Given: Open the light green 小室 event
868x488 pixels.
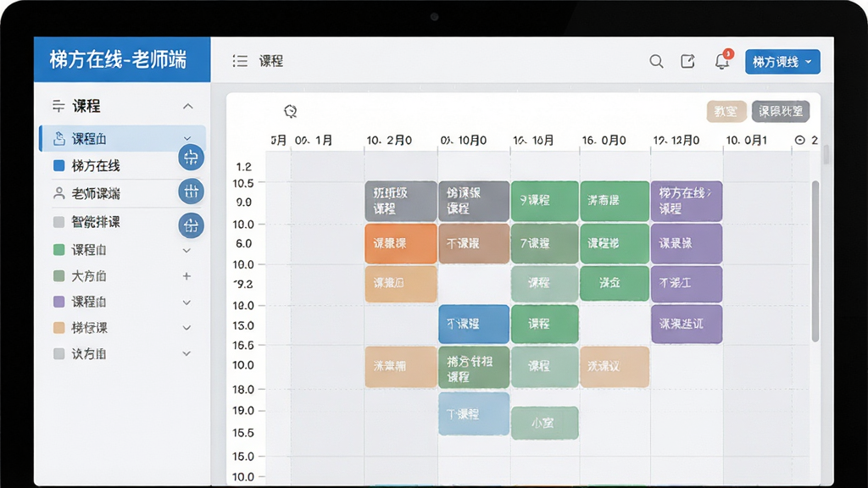Looking at the screenshot, I should [x=545, y=424].
